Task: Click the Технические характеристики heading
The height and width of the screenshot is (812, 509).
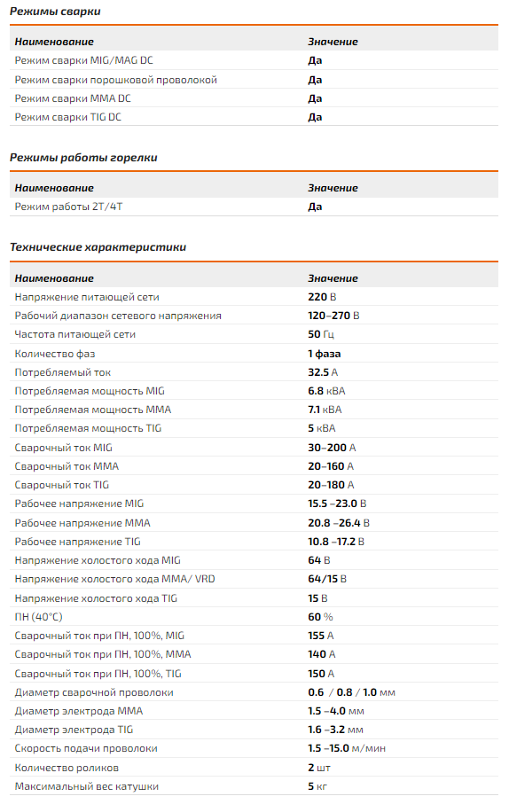Action: 98,247
